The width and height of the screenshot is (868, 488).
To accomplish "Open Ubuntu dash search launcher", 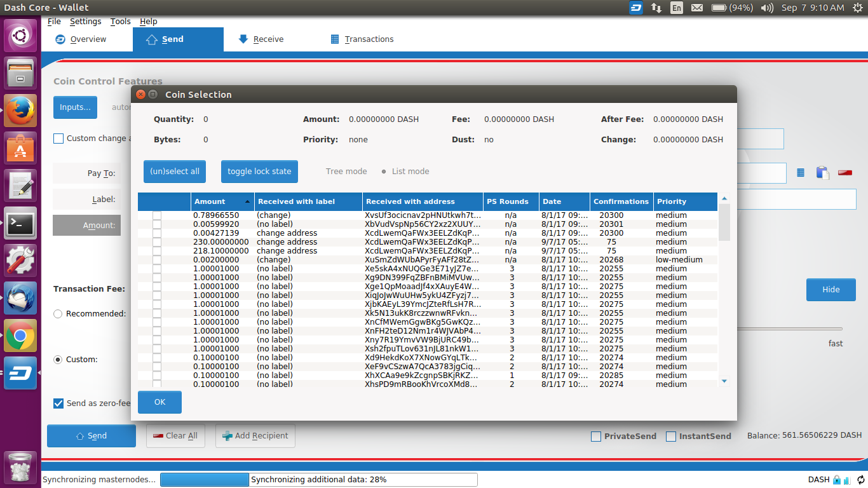I will [20, 36].
